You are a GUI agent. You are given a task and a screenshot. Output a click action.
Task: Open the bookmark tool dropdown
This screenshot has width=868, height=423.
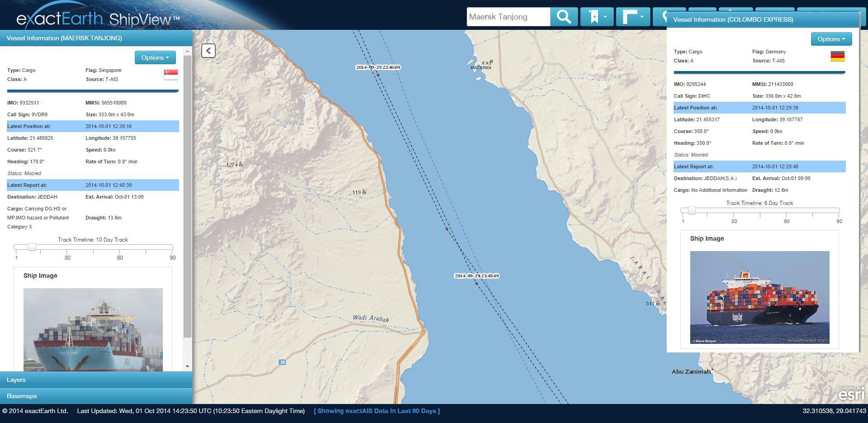597,17
